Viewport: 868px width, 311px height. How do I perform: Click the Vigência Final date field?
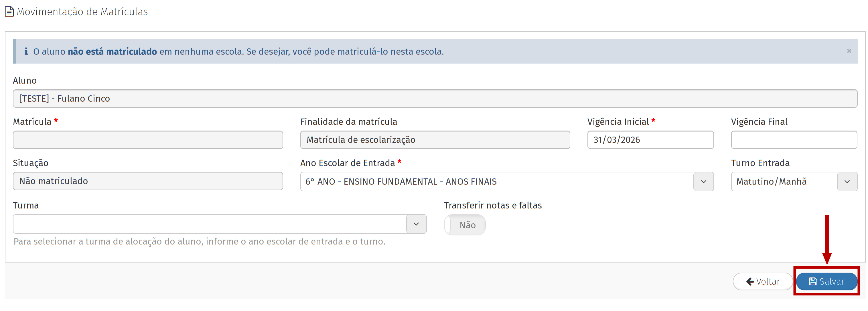pyautogui.click(x=794, y=140)
